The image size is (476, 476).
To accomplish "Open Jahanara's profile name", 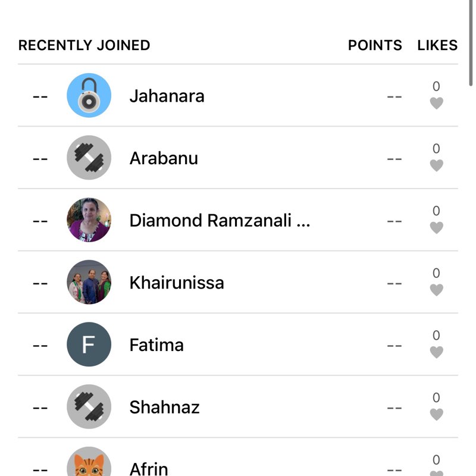I will (167, 96).
